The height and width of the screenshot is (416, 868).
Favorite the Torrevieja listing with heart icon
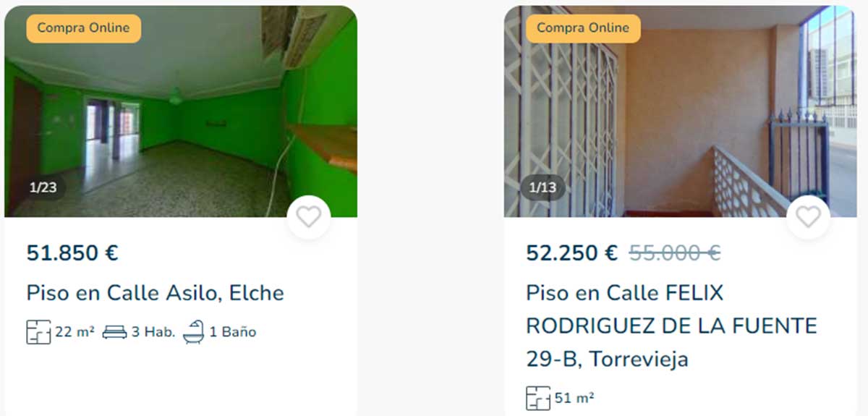[808, 217]
